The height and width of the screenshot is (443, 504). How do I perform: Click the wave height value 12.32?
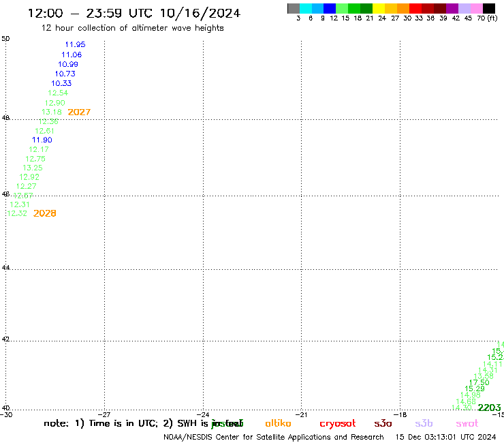tap(17, 213)
